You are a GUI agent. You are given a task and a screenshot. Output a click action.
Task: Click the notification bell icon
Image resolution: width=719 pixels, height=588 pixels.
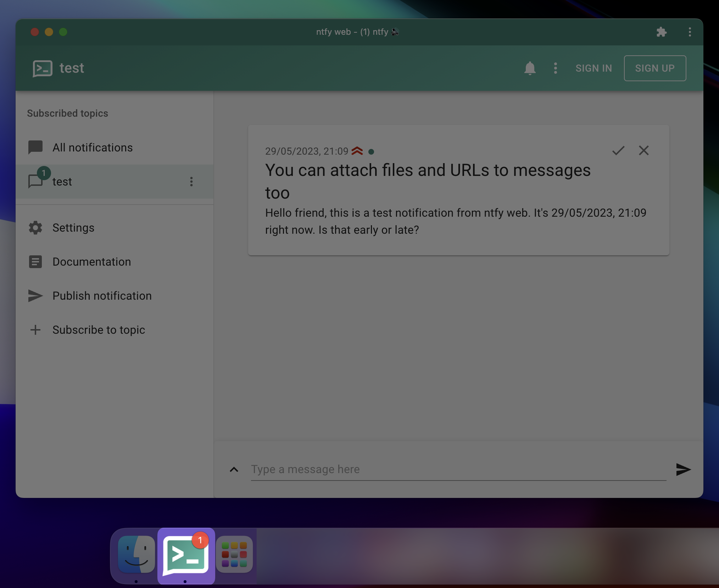[530, 68]
